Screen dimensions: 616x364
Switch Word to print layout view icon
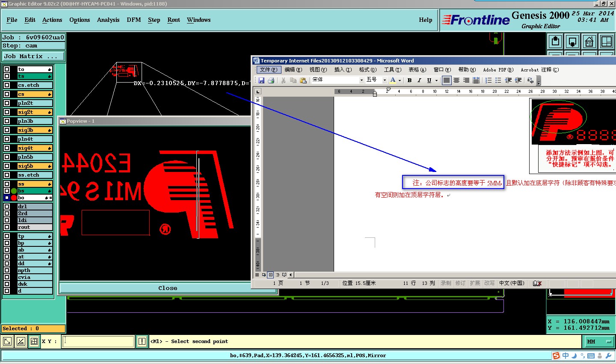[x=271, y=275]
